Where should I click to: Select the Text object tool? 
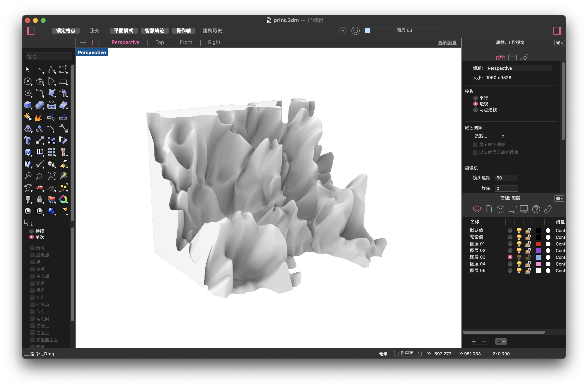[28, 140]
